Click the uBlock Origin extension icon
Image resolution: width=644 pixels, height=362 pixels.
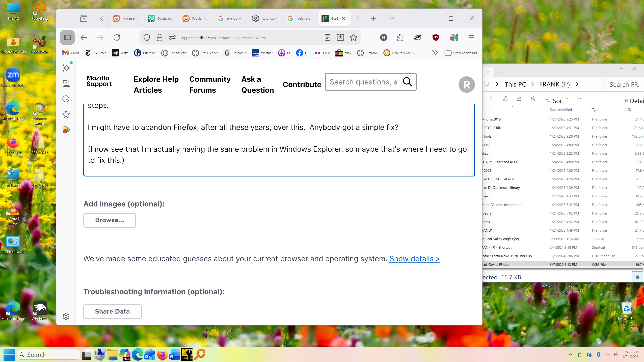point(436,38)
